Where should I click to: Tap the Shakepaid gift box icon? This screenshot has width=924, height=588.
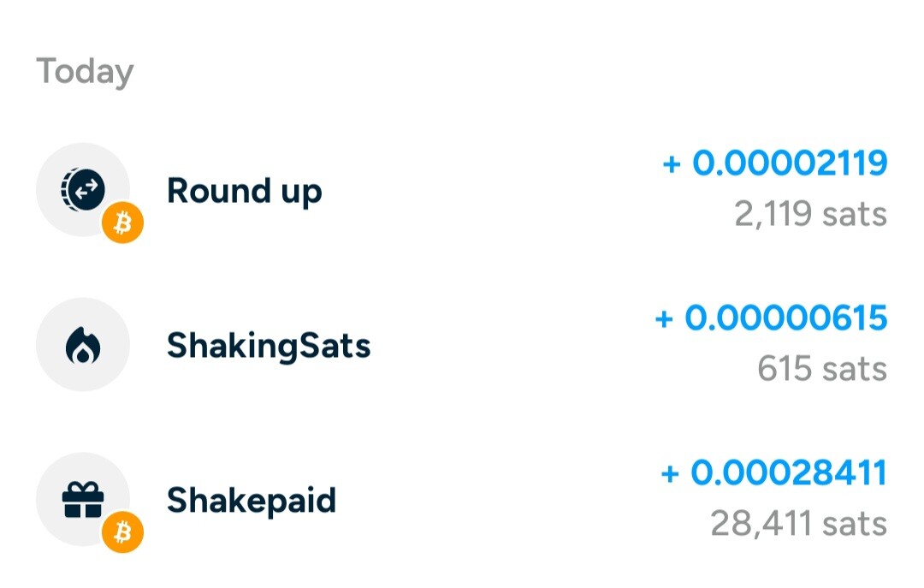point(83,500)
